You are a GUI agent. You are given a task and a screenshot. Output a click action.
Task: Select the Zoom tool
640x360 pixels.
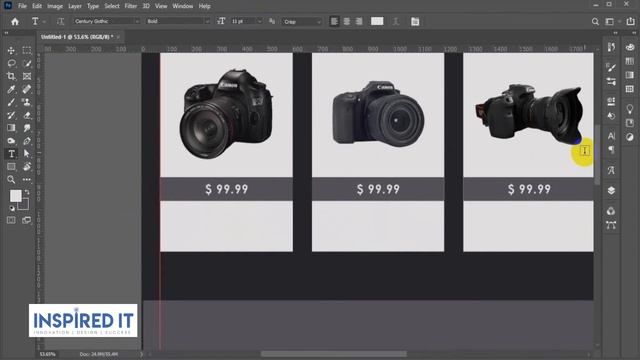[x=11, y=180]
